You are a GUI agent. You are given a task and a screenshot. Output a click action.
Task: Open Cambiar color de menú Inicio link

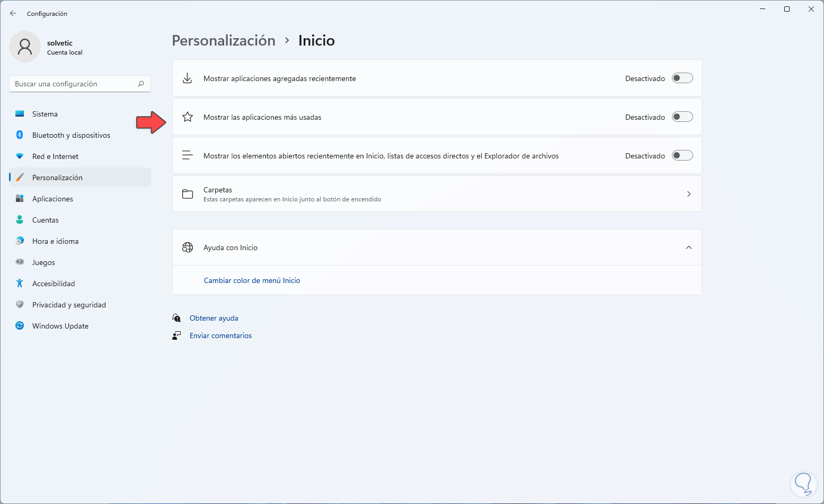pos(252,280)
